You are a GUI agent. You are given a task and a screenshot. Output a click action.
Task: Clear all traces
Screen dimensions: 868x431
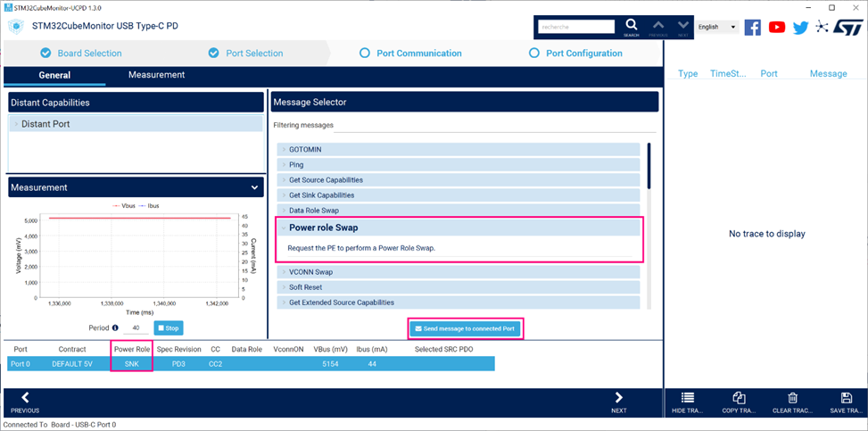pyautogui.click(x=792, y=402)
